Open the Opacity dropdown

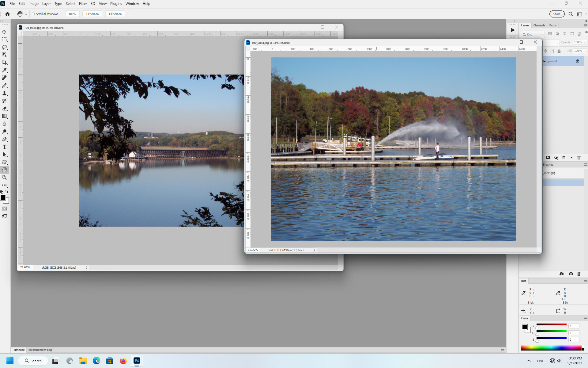click(x=585, y=42)
